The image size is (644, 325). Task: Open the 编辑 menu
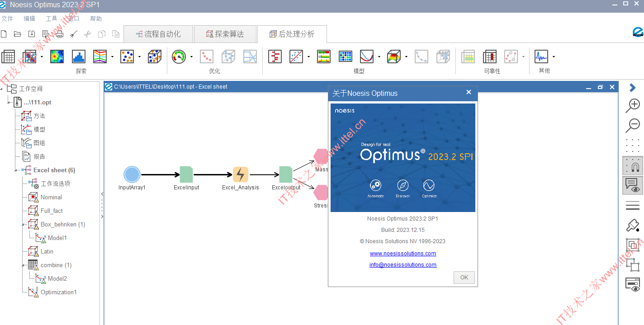tap(29, 19)
